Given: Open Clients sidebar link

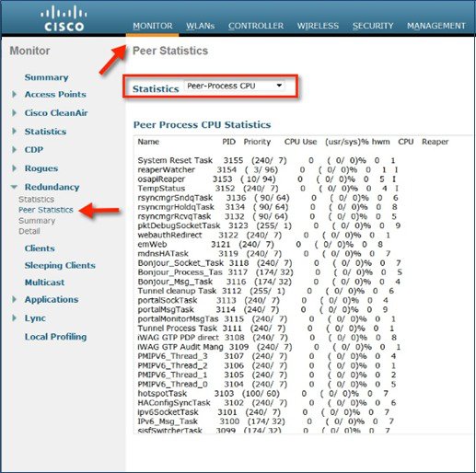Looking at the screenshot, I should coord(40,248).
